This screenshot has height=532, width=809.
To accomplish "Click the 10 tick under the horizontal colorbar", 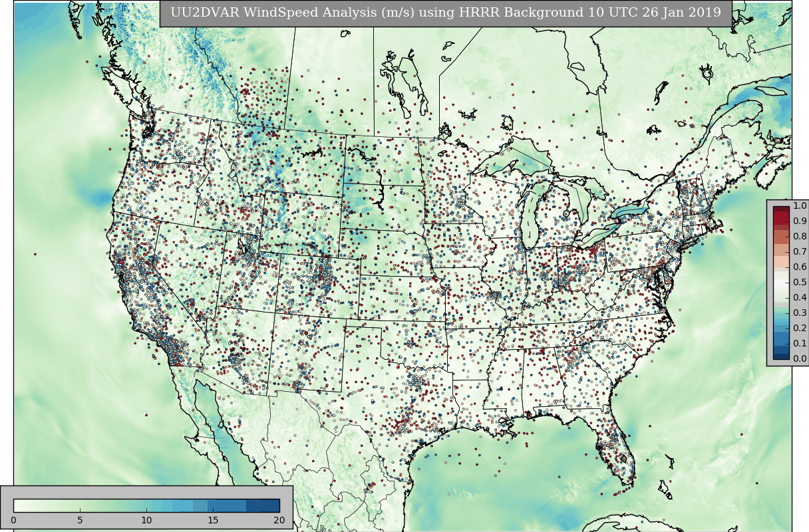I will point(146,520).
